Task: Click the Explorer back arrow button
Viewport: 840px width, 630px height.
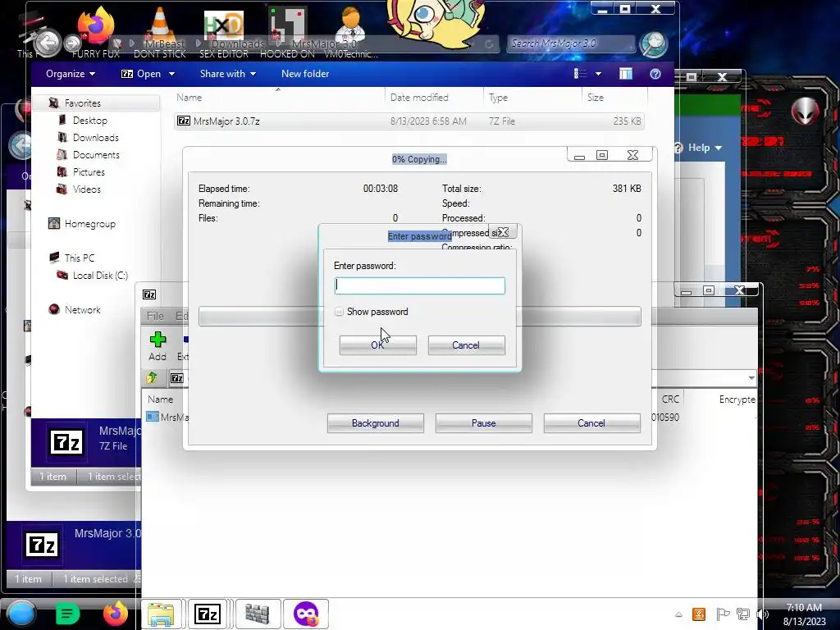Action: [47, 43]
